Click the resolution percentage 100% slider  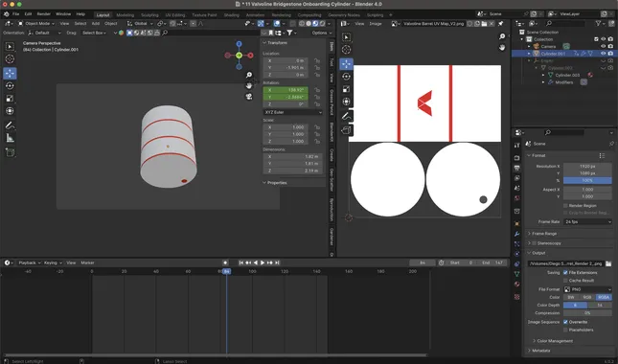587,180
